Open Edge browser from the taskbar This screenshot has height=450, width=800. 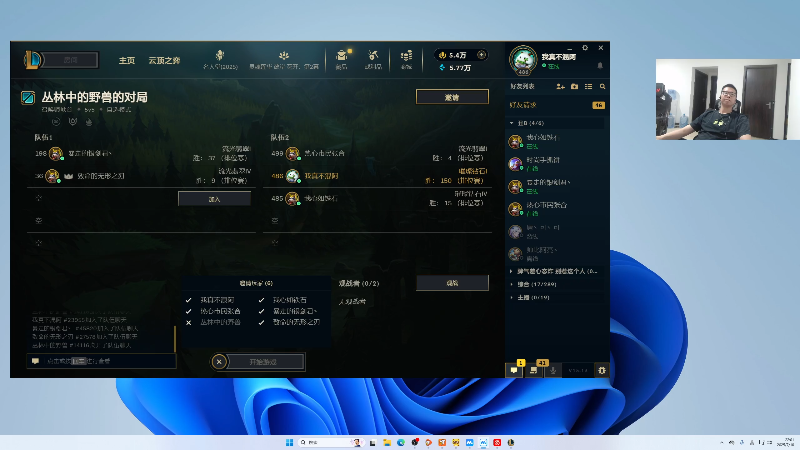[x=401, y=442]
